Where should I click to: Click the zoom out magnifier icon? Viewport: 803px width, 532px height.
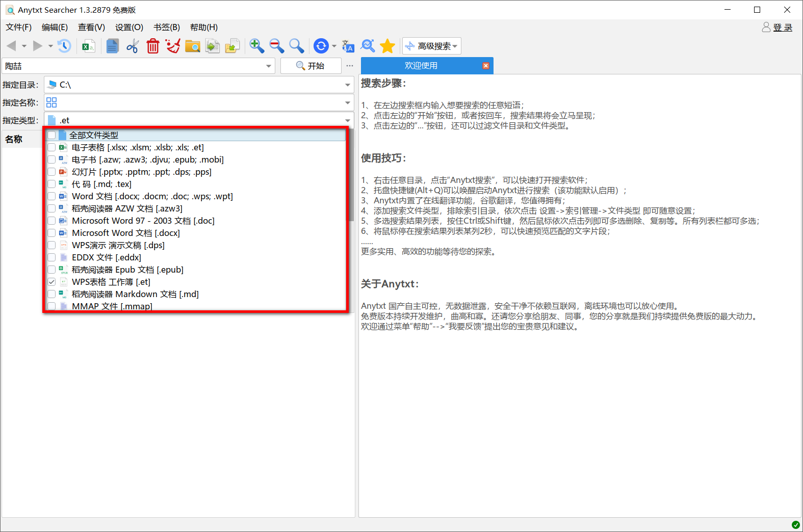pyautogui.click(x=277, y=46)
